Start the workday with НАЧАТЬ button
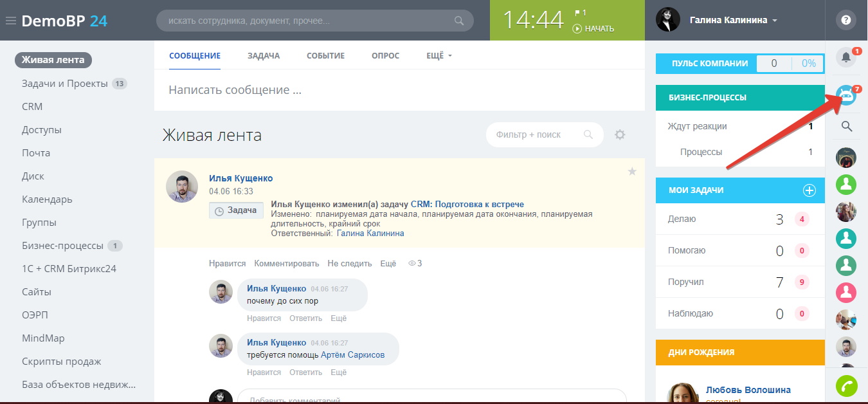 click(x=593, y=28)
